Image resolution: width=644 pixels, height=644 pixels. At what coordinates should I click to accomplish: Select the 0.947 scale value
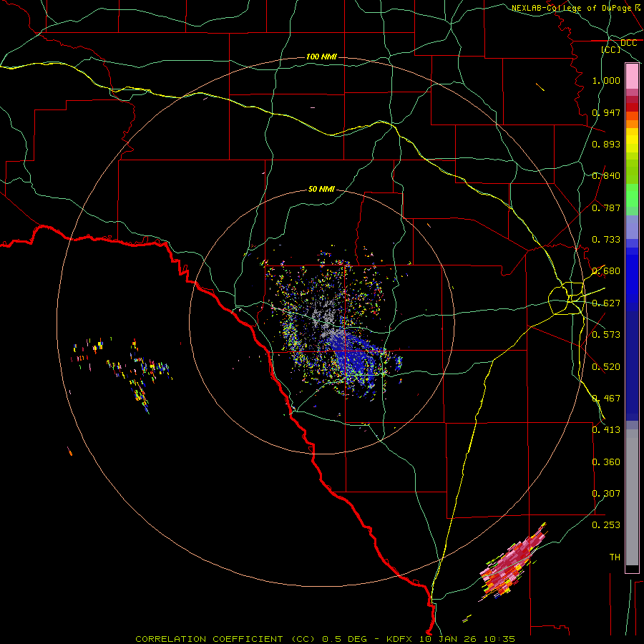coord(606,112)
